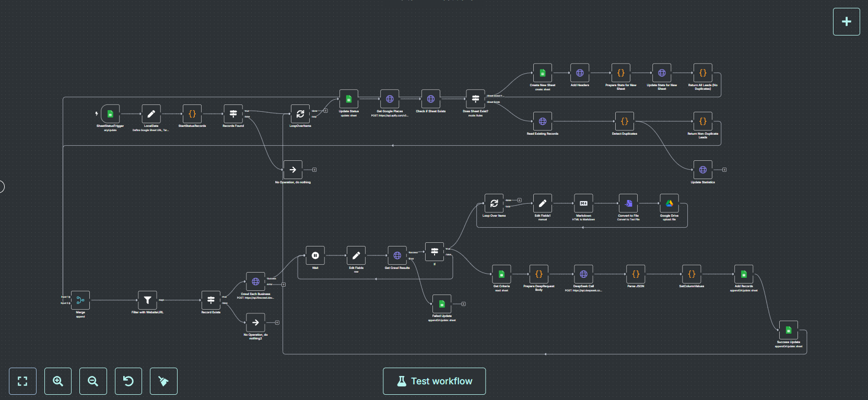Screen dimensions: 868x400
Task: Add node on Loop Over Items done output
Action: click(520, 200)
